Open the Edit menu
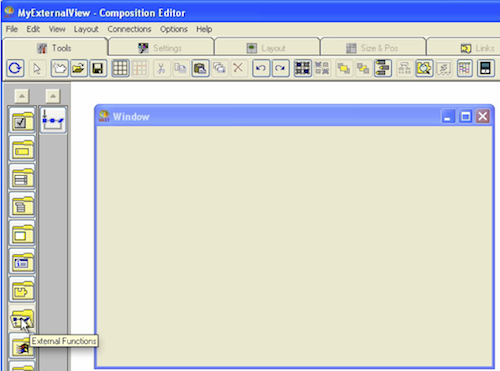This screenshot has width=500, height=371. tap(33, 29)
